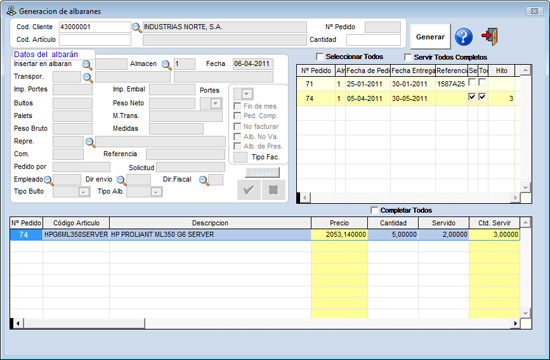Check the To box for pedido 71
Viewport: 550px width, 360px height.
[483, 82]
